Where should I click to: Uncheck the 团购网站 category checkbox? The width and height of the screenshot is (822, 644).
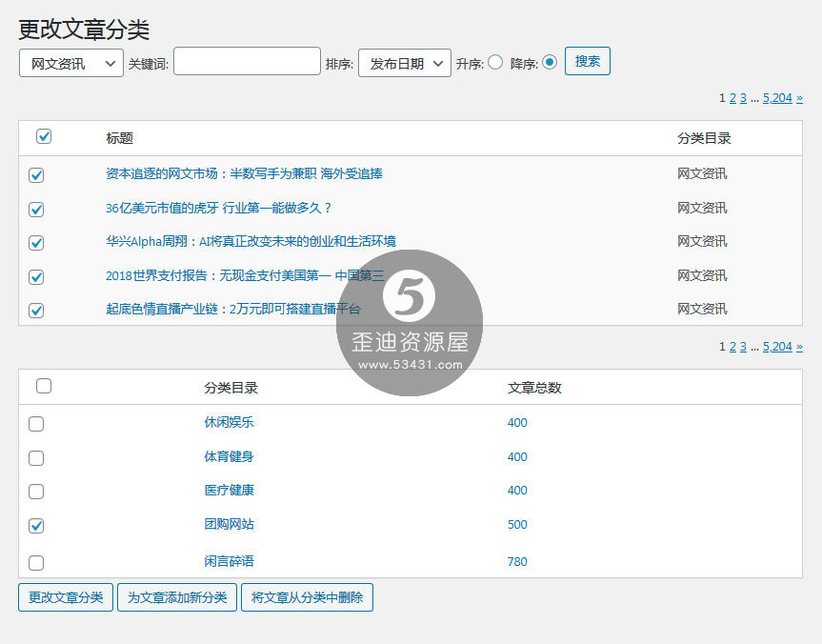pyautogui.click(x=36, y=526)
